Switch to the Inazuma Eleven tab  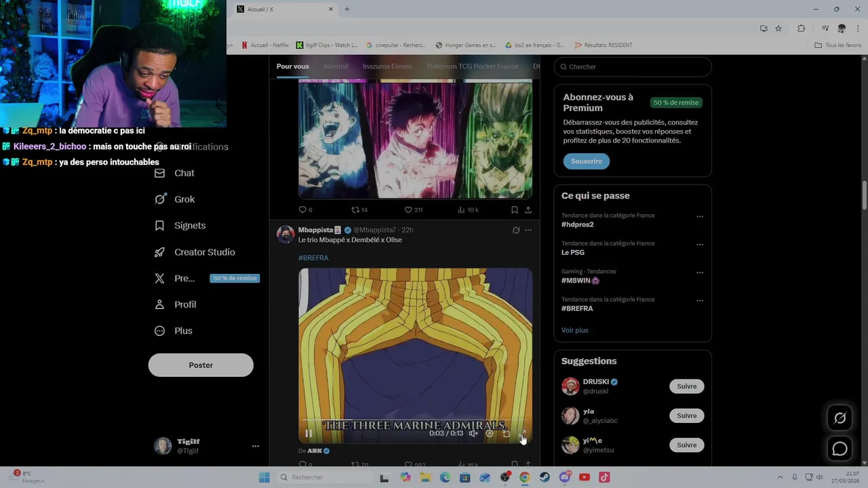point(387,66)
